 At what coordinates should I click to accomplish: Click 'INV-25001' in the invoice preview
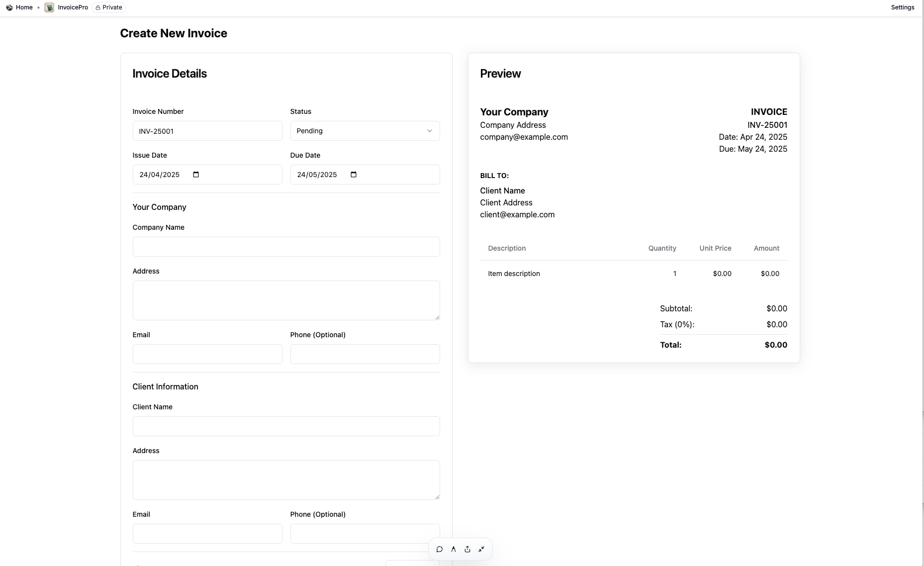[767, 125]
